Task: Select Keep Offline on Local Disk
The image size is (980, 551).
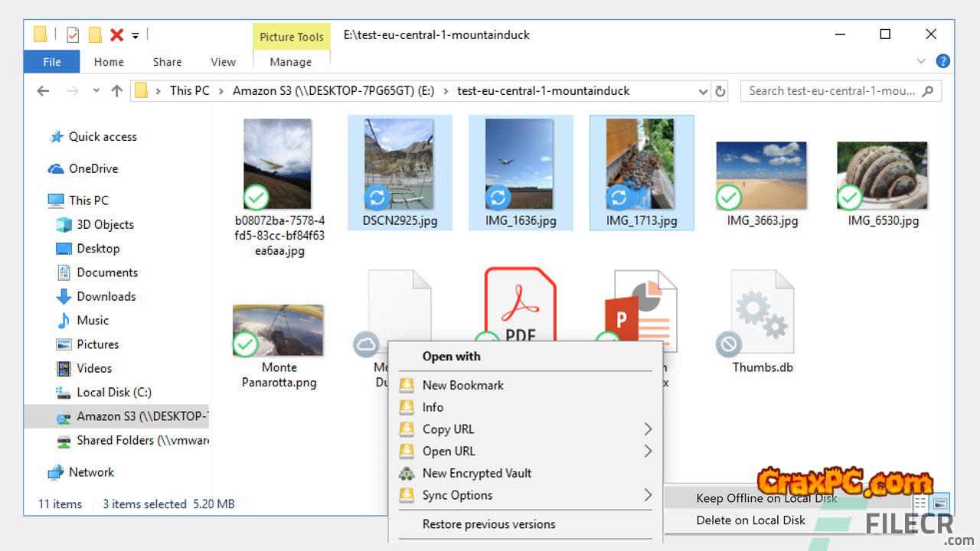Action: pos(766,498)
